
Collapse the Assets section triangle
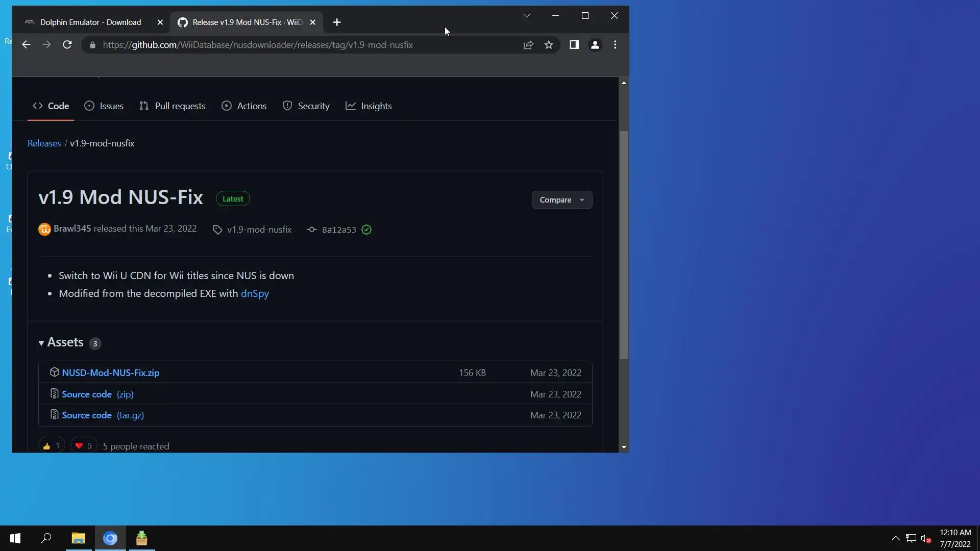pos(41,343)
